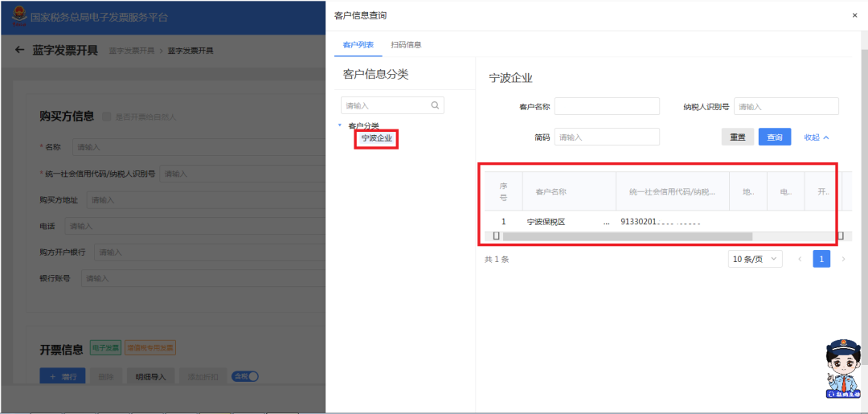The width and height of the screenshot is (868, 414).
Task: Collapse the 客户分类 tree node
Action: click(339, 125)
